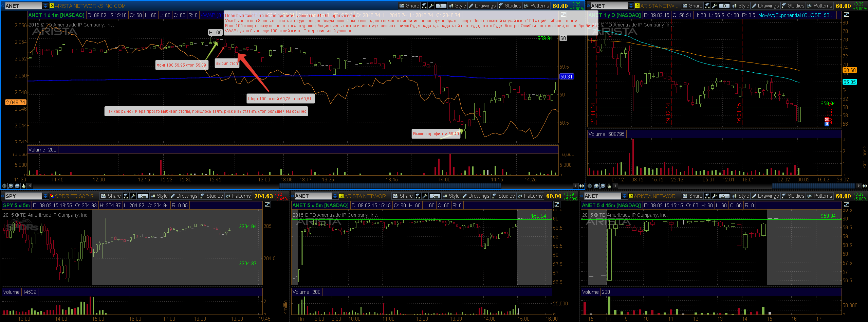Image resolution: width=868 pixels, height=322 pixels.
Task: Click Share in the ANET 1m chart
Action: [409, 6]
